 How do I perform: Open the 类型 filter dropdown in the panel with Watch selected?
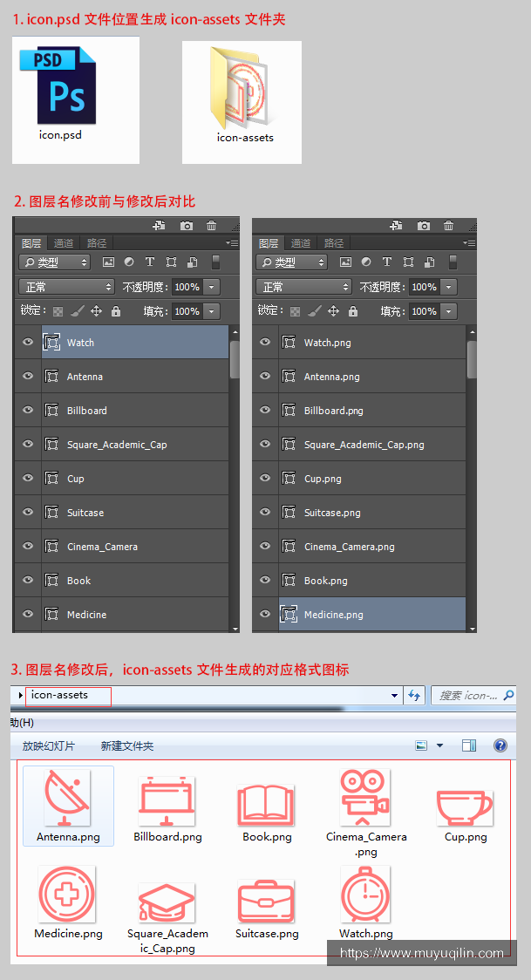[x=54, y=262]
